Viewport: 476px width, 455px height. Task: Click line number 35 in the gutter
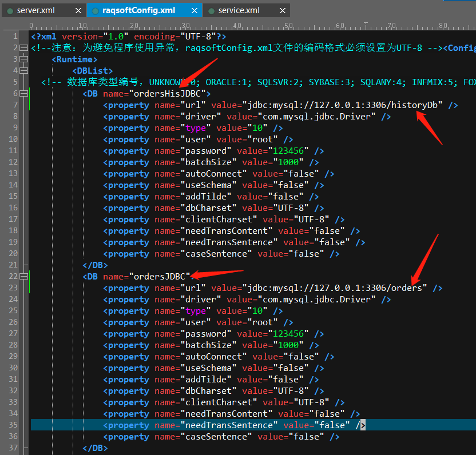click(x=13, y=425)
